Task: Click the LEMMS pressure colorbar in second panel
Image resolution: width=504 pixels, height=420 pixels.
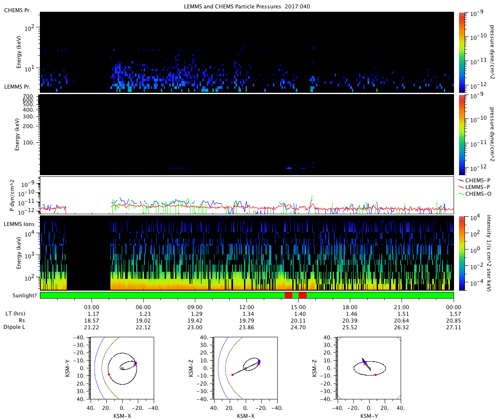Action: pyautogui.click(x=462, y=134)
